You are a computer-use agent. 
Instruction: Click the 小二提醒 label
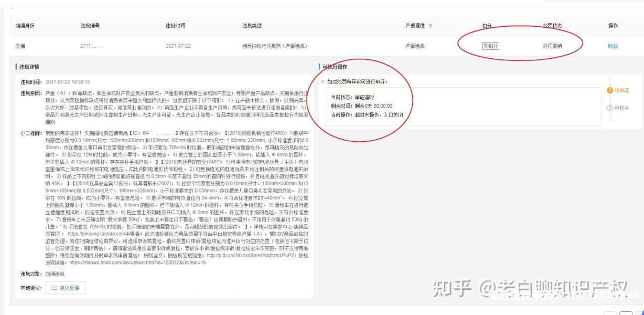pos(31,133)
